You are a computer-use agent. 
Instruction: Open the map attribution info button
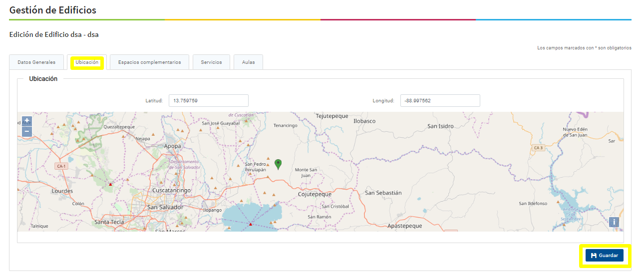pyautogui.click(x=614, y=222)
